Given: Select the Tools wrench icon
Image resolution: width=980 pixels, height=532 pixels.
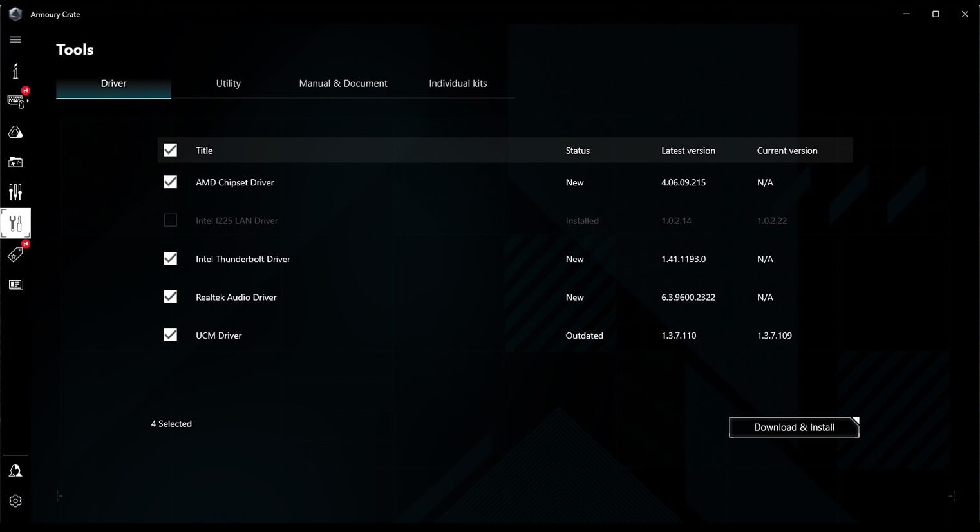Looking at the screenshot, I should click(x=15, y=223).
